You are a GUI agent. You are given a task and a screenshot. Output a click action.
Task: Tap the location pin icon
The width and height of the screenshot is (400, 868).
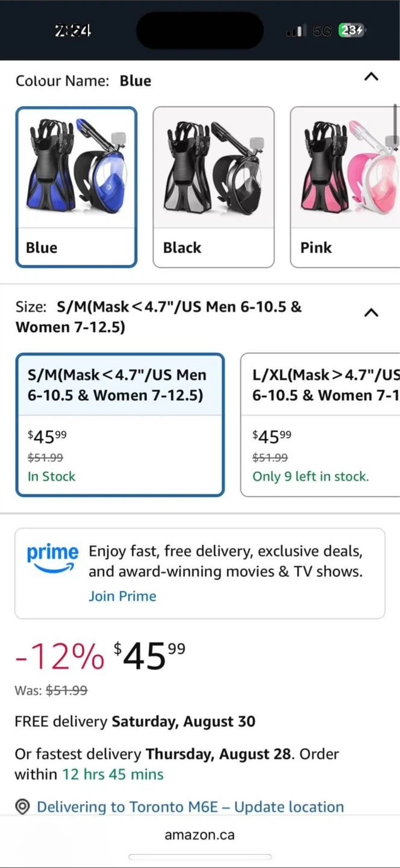tap(22, 807)
